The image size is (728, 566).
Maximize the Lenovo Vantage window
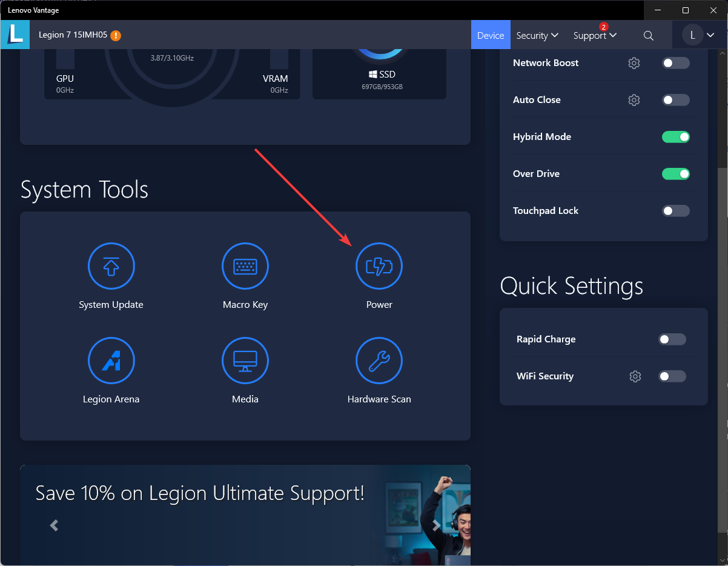coord(686,10)
